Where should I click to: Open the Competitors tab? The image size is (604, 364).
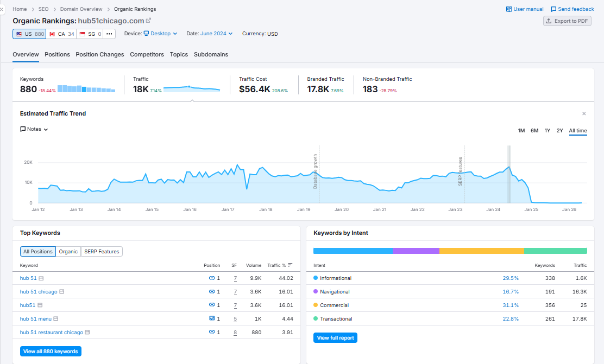click(x=147, y=54)
